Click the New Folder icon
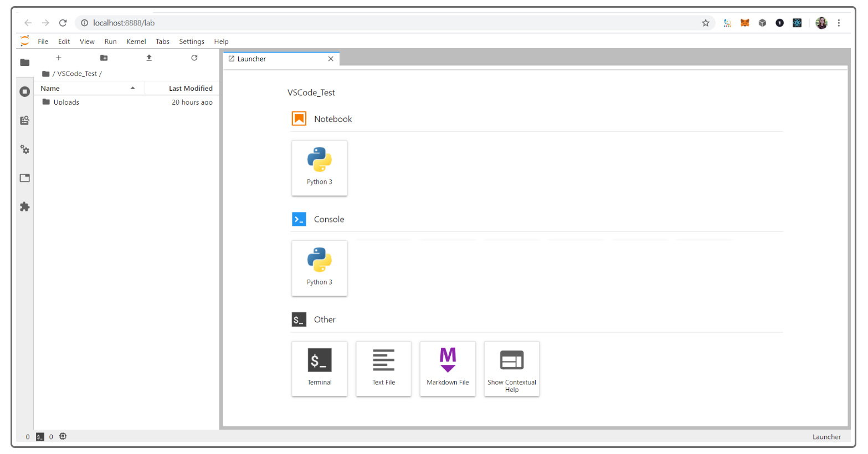Image resolution: width=868 pixels, height=454 pixels. (104, 58)
